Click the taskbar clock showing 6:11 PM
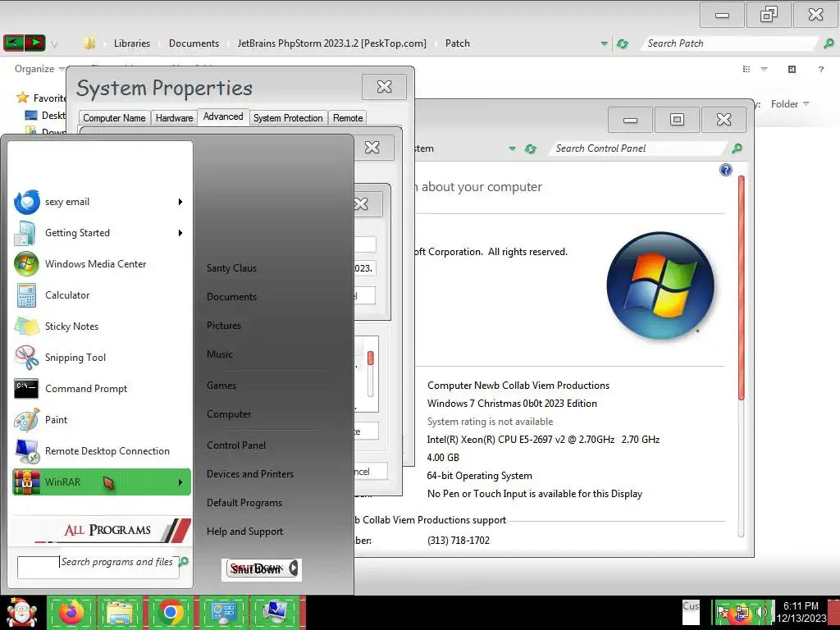 (x=801, y=612)
